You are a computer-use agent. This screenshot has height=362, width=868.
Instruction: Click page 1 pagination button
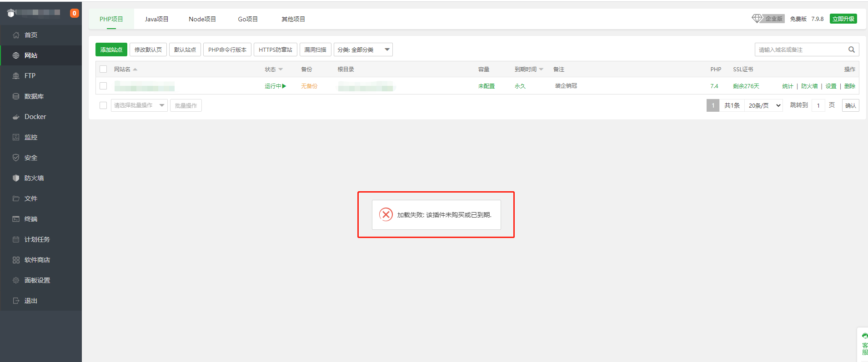(x=713, y=105)
